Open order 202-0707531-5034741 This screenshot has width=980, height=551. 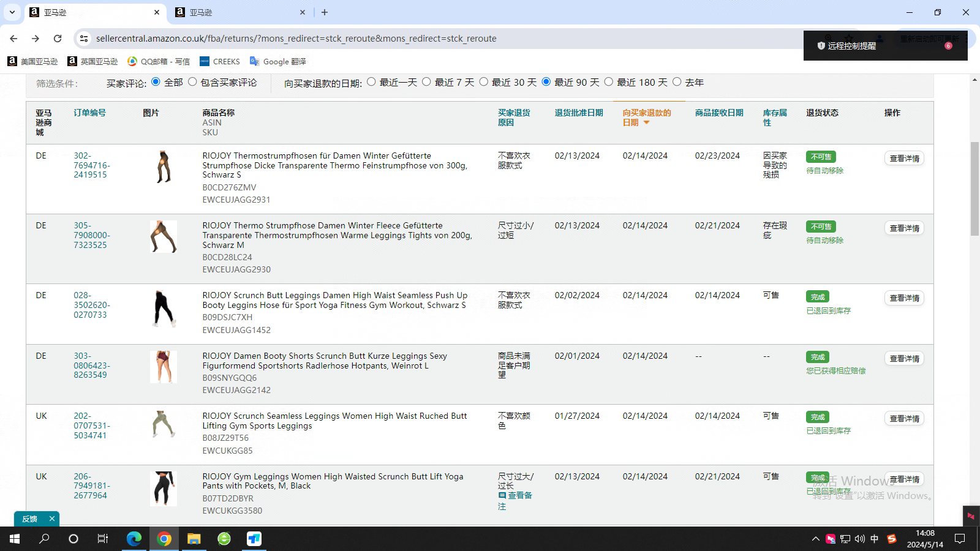92,425
